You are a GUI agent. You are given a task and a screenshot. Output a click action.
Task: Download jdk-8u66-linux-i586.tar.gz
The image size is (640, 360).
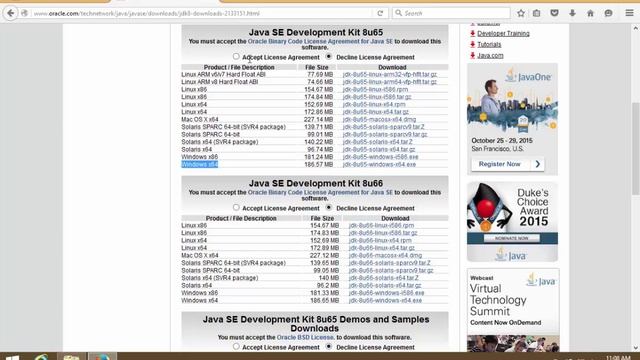coord(383,233)
